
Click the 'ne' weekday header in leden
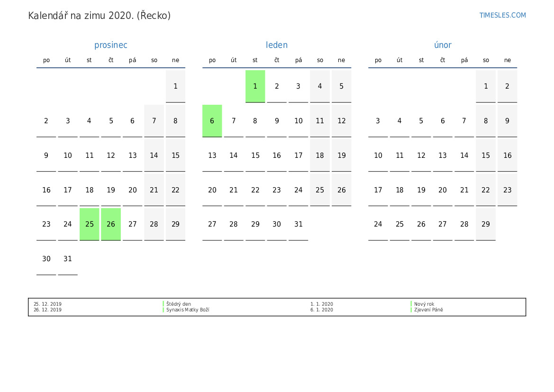pos(341,60)
